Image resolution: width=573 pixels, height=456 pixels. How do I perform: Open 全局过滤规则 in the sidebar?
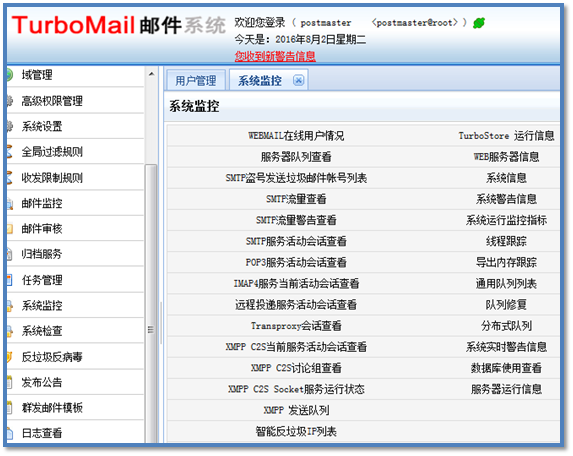pyautogui.click(x=52, y=152)
